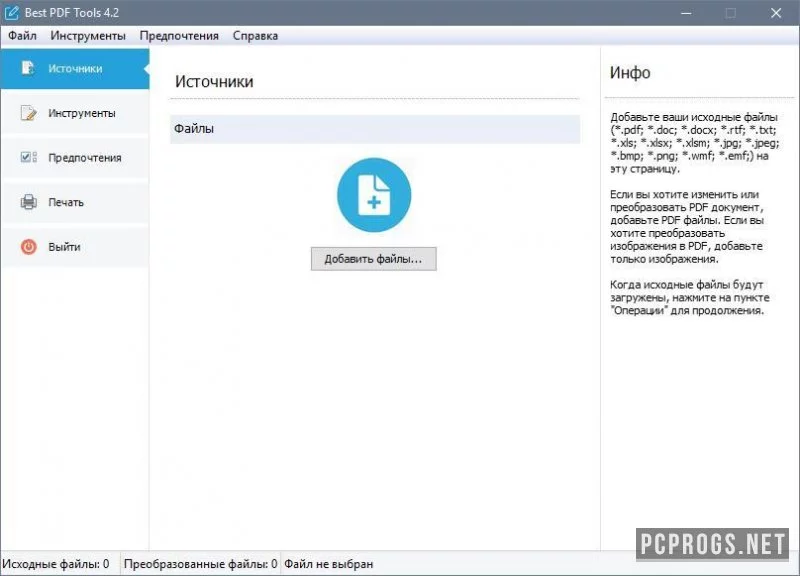This screenshot has width=800, height=576.
Task: Click the Инфо panel heading
Action: point(630,72)
